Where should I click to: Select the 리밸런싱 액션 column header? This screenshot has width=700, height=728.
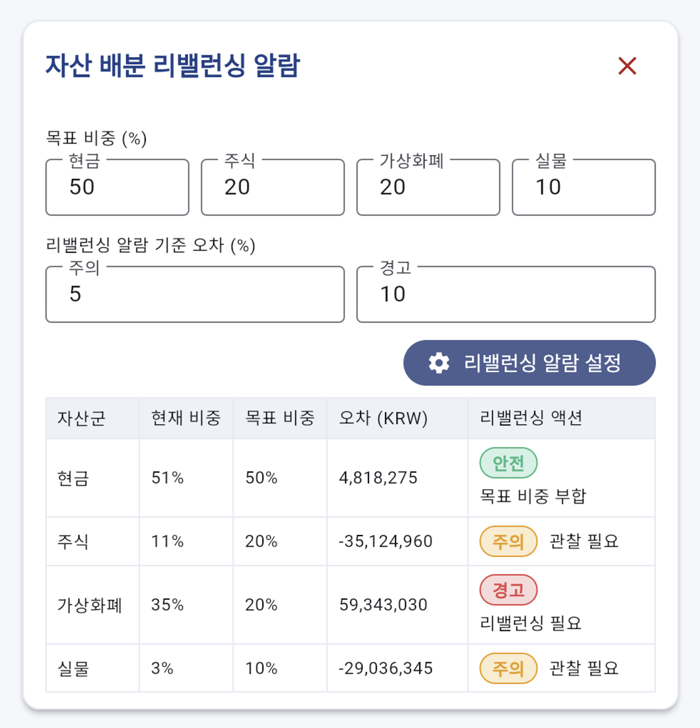531,418
